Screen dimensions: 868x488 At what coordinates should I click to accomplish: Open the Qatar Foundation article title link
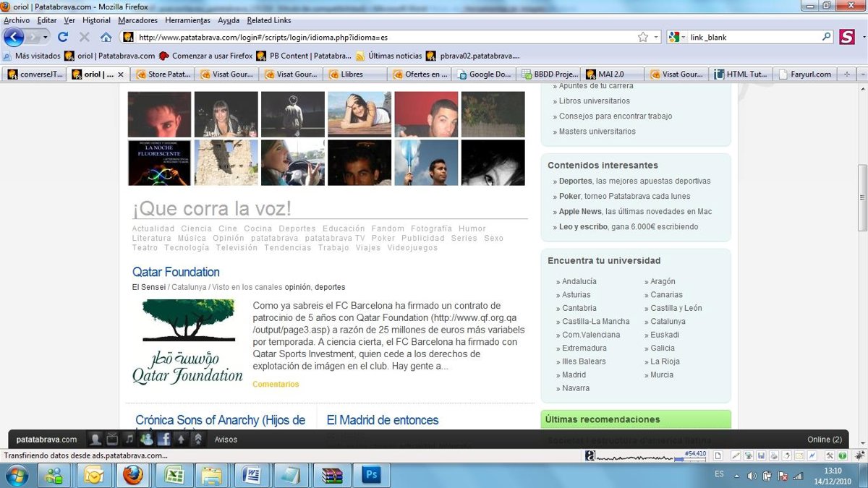176,272
